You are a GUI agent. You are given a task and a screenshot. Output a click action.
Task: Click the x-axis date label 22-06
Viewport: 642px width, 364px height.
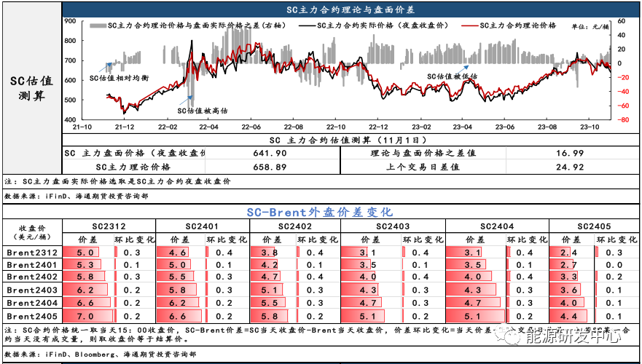[x=251, y=127]
